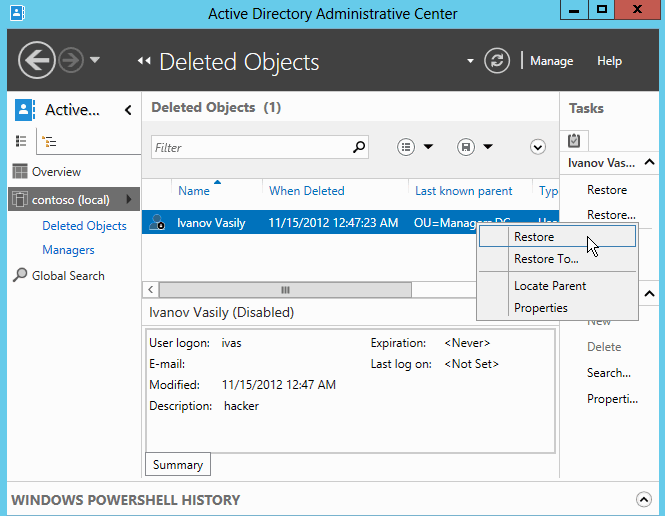Click the back navigation arrow
This screenshot has height=516, width=665.
click(x=37, y=60)
